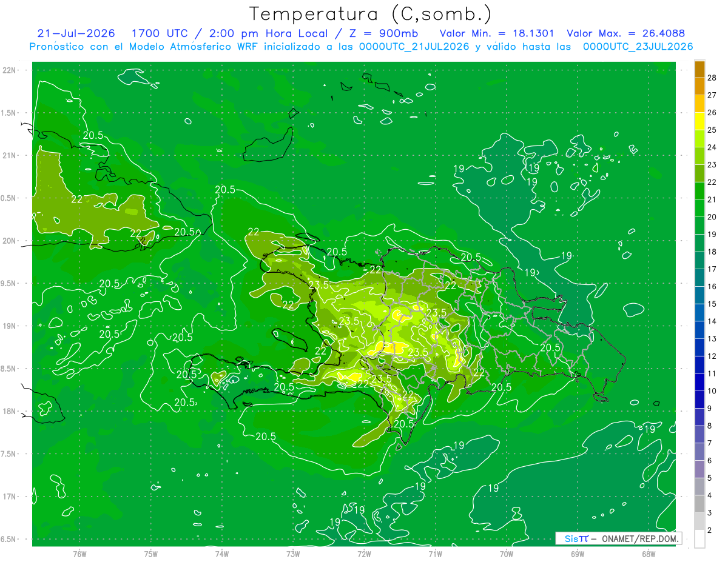The image size is (728, 562).
Task: Click the longitude axis label "73W"
Action: [293, 554]
